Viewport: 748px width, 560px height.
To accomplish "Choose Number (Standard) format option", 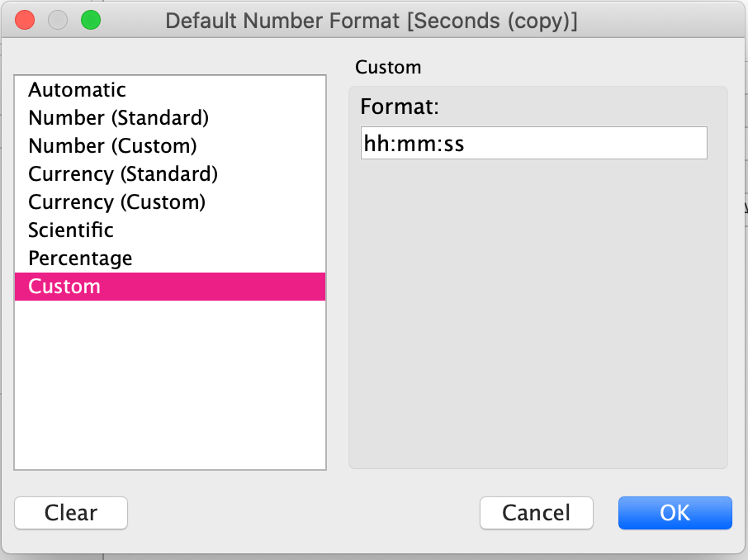I will [118, 117].
